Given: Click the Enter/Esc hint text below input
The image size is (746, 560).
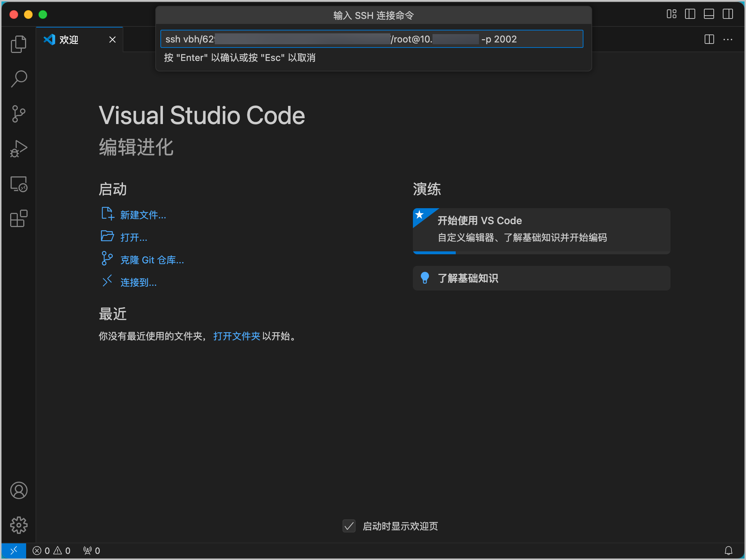Looking at the screenshot, I should 240,58.
